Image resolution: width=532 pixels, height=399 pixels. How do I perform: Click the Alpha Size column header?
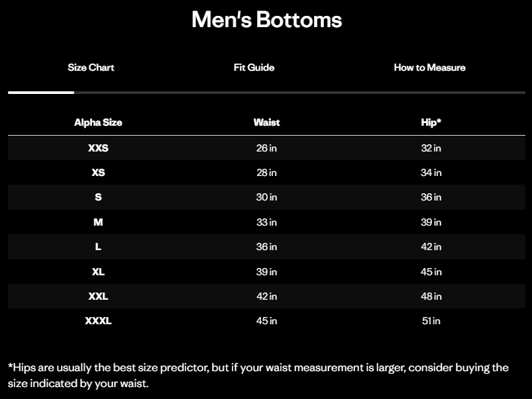point(98,122)
